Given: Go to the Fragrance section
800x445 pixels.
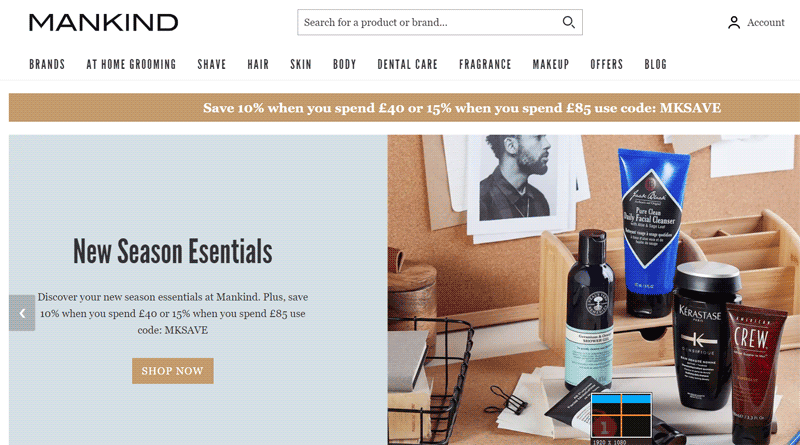Looking at the screenshot, I should coord(485,64).
